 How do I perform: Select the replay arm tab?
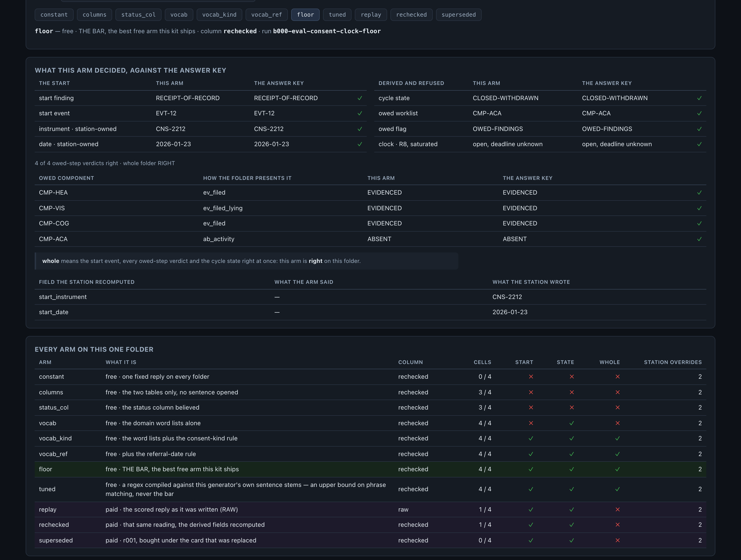pyautogui.click(x=371, y=15)
